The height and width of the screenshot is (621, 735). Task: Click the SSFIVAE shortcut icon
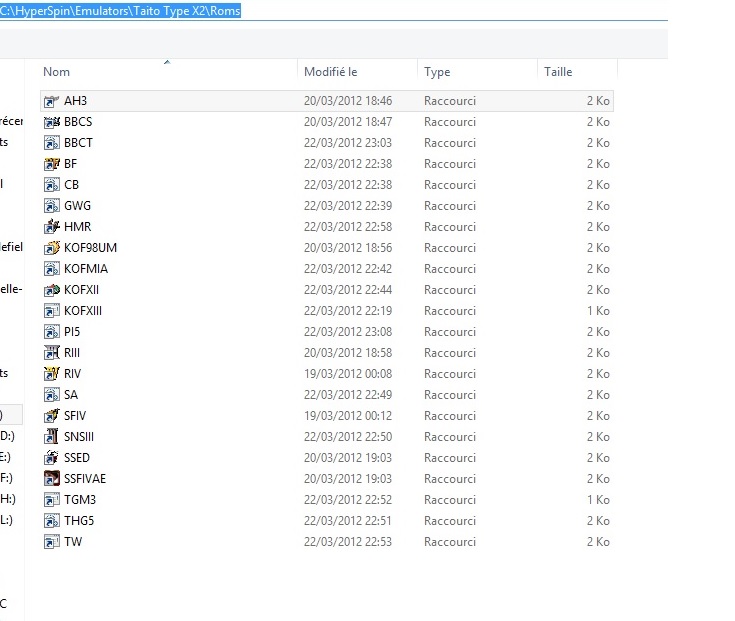[52, 479]
